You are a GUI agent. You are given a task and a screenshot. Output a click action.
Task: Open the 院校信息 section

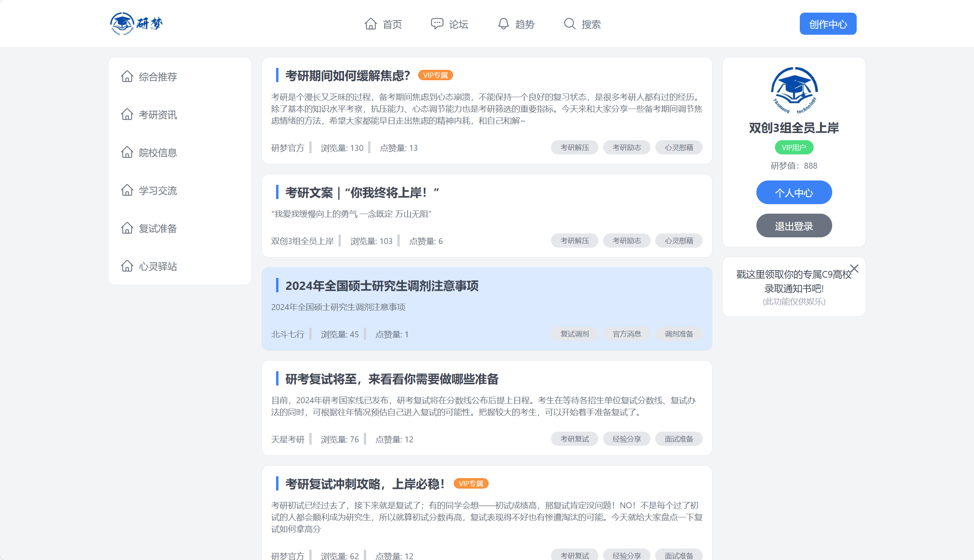(x=157, y=152)
